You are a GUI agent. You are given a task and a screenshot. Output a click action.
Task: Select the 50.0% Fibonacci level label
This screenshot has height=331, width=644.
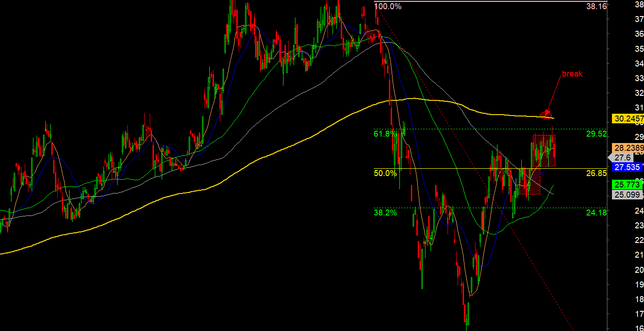pyautogui.click(x=385, y=173)
